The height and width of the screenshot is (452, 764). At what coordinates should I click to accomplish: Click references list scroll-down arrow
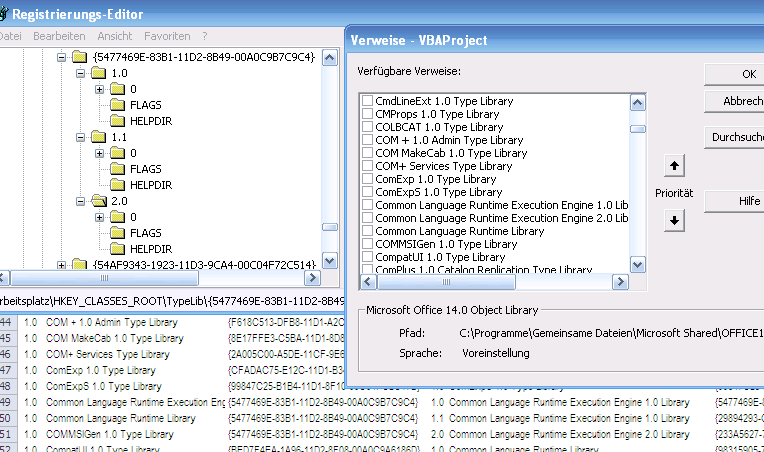(638, 264)
